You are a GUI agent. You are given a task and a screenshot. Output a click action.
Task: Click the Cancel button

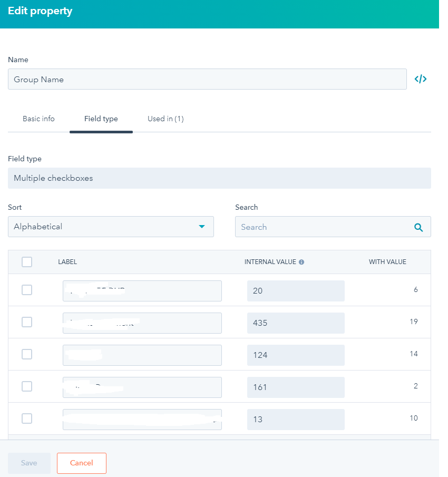[x=81, y=463]
